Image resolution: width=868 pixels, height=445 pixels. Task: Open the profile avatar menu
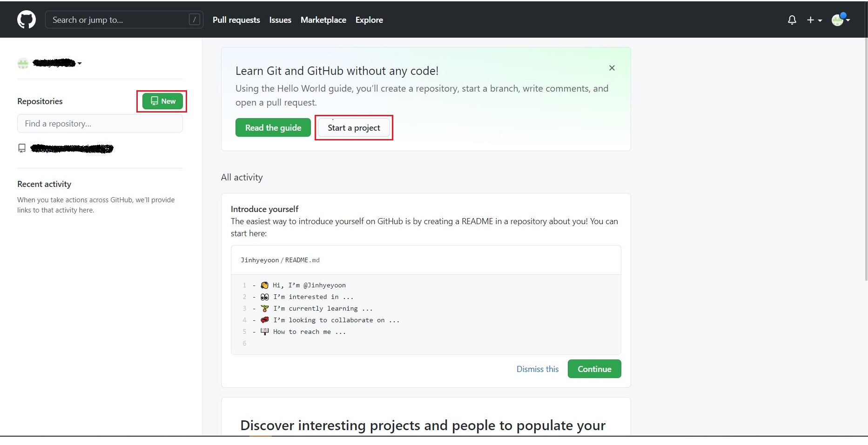click(x=841, y=20)
